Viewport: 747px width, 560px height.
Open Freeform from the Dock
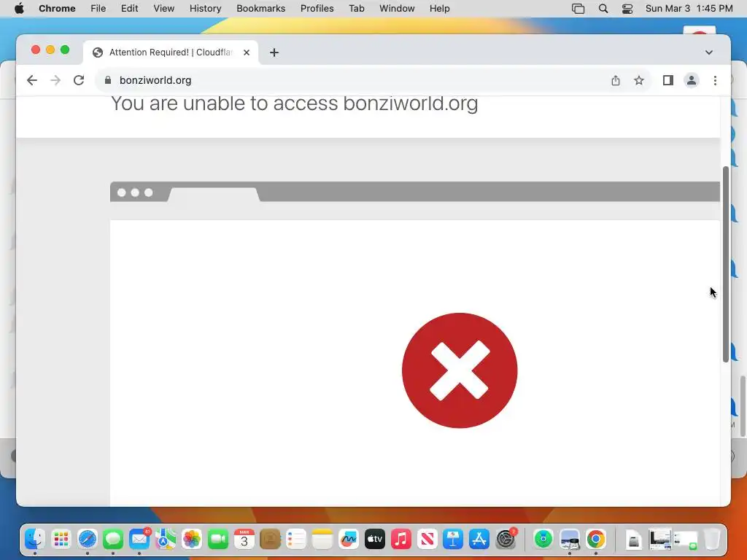point(348,539)
